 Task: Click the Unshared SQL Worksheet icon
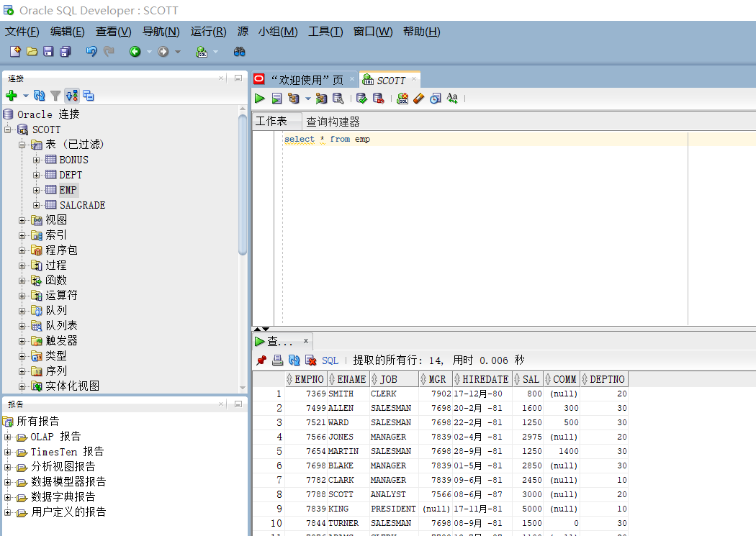point(402,99)
